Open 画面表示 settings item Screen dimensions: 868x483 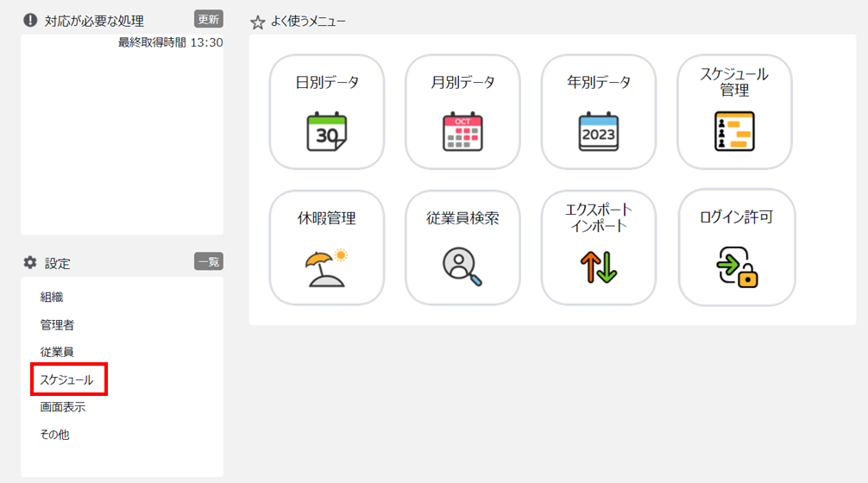[62, 407]
